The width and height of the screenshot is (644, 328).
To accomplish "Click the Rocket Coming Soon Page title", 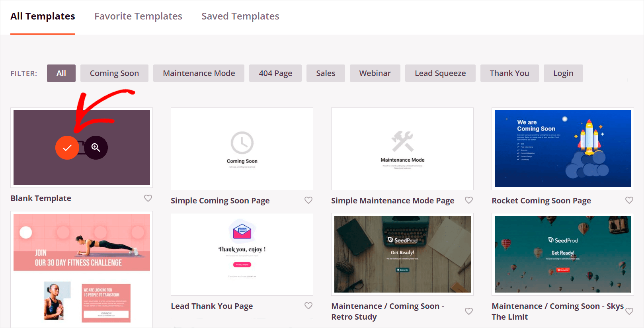I will pyautogui.click(x=541, y=201).
